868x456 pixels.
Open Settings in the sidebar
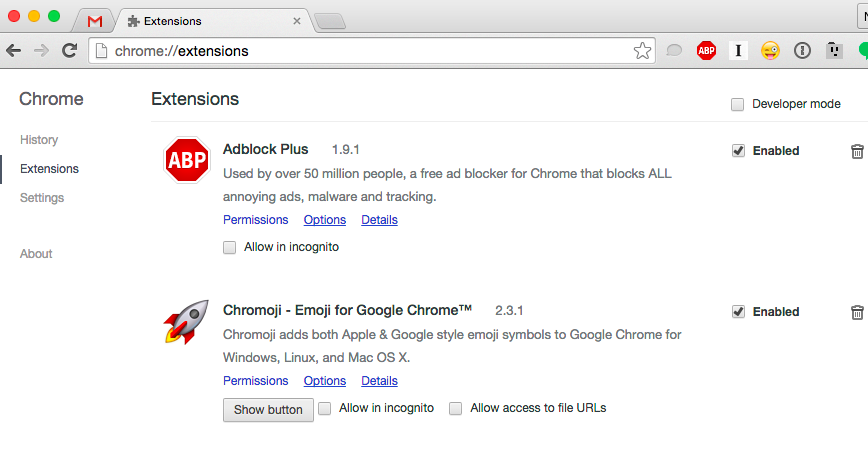pyautogui.click(x=42, y=198)
